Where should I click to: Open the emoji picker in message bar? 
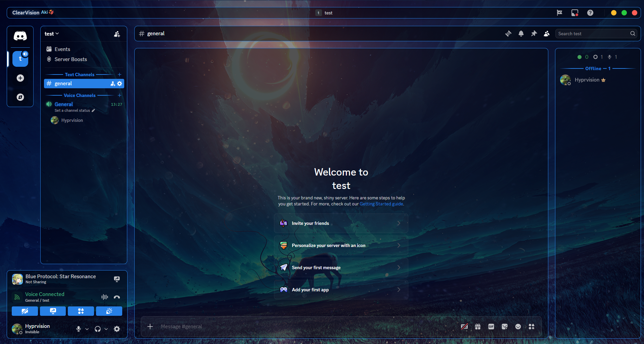click(518, 327)
